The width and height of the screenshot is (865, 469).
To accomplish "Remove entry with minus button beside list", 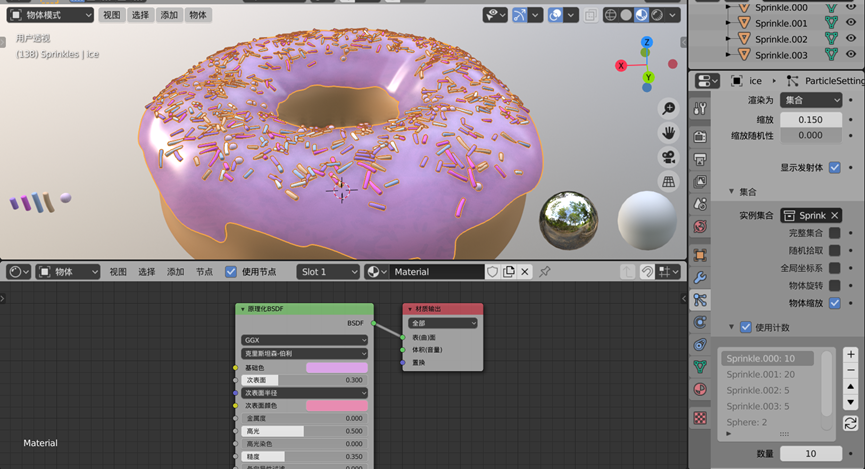I will [x=851, y=370].
